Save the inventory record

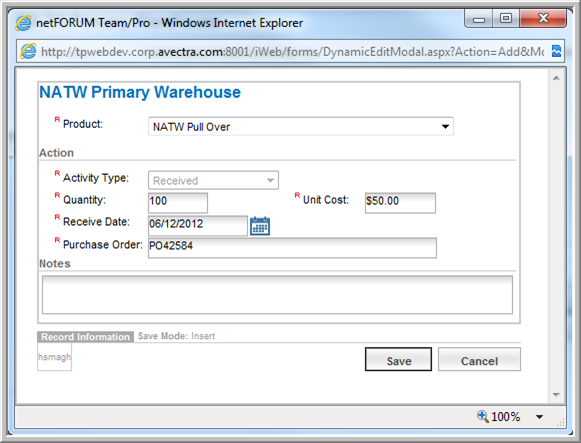pyautogui.click(x=398, y=359)
